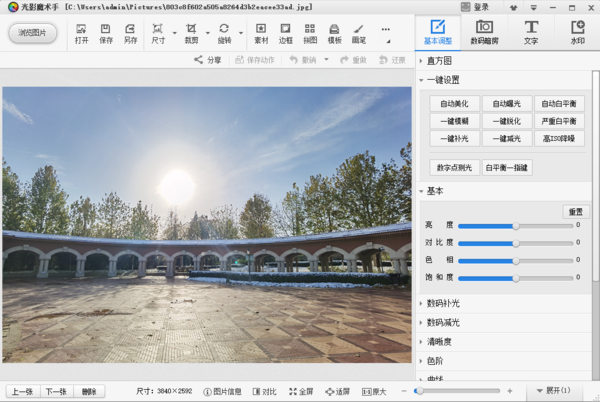Image resolution: width=600 pixels, height=402 pixels.
Task: Select the 裁剪 (Crop) tool icon
Action: (x=191, y=32)
